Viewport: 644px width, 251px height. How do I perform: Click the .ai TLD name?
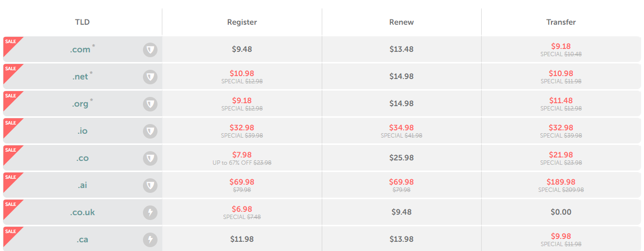[82, 185]
